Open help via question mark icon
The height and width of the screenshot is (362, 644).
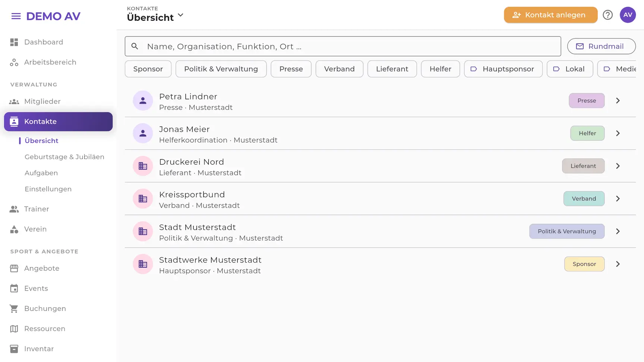608,15
